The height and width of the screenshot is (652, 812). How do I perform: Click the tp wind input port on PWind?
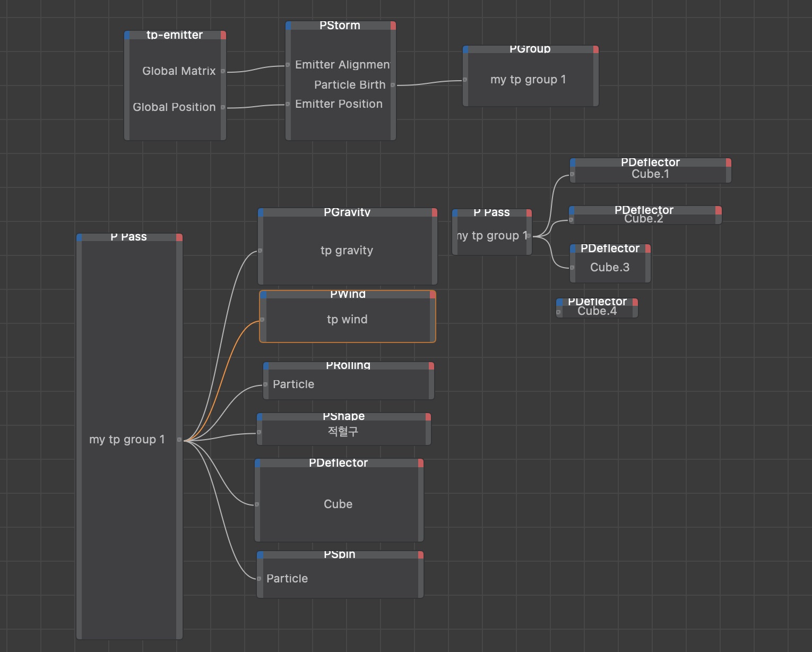point(262,320)
